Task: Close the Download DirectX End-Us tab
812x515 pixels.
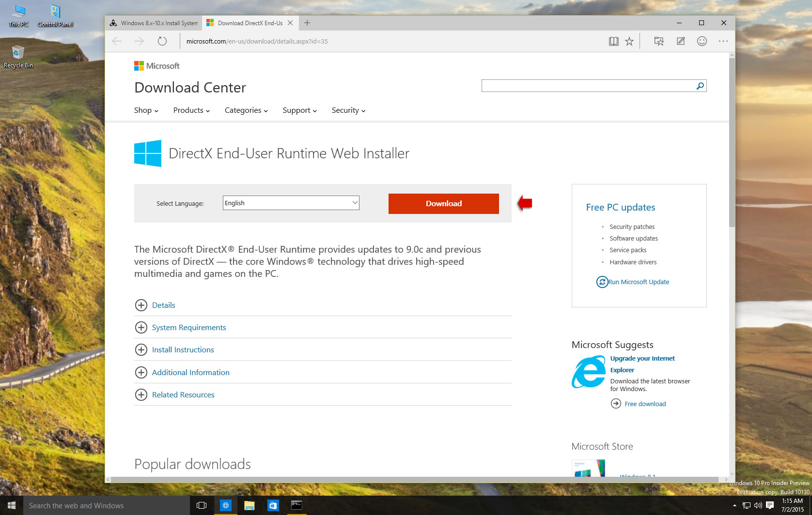Action: point(290,23)
